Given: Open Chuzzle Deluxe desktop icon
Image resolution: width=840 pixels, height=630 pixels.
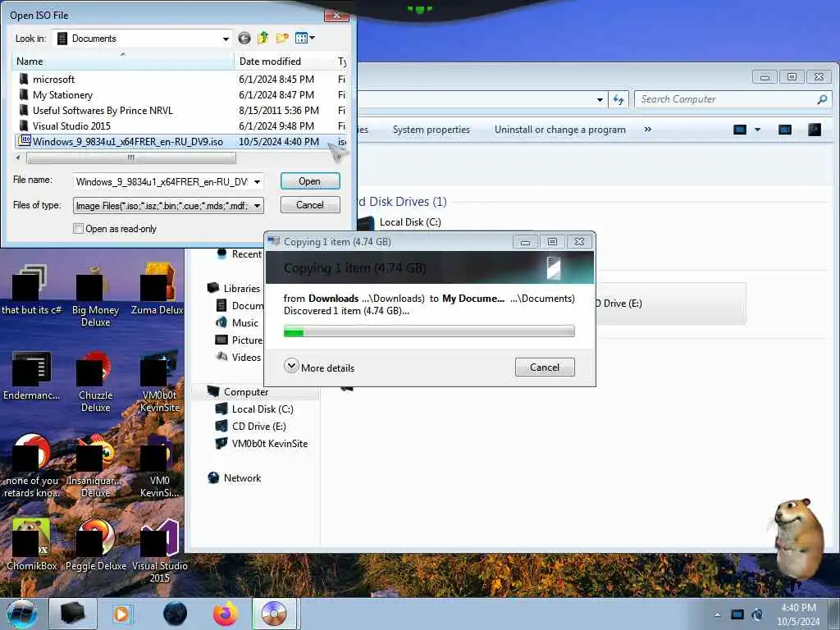Looking at the screenshot, I should click(x=95, y=382).
